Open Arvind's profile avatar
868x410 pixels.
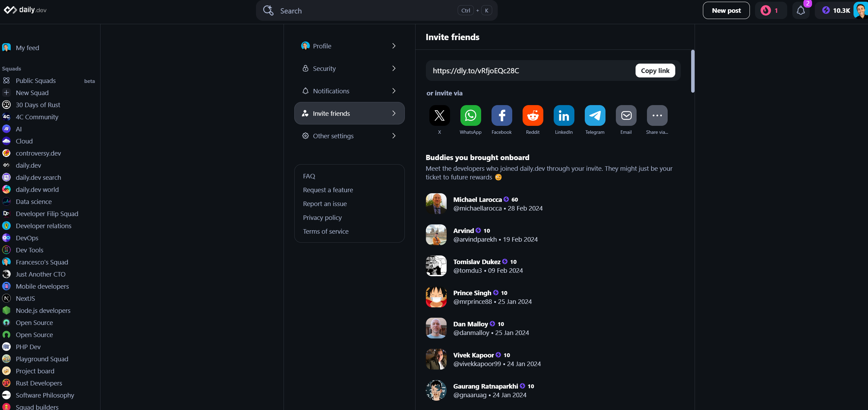click(x=436, y=235)
